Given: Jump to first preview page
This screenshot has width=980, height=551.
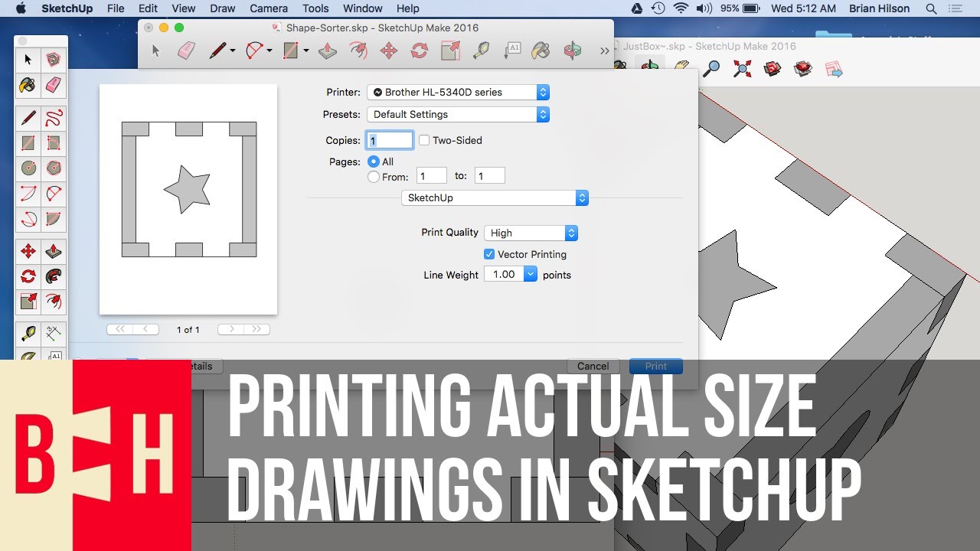Looking at the screenshot, I should [119, 329].
